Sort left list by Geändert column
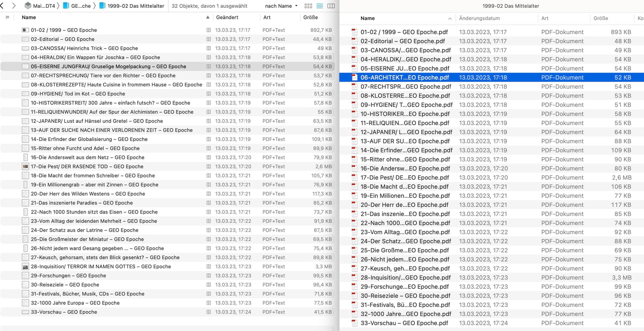The image size is (644, 331). [227, 17]
